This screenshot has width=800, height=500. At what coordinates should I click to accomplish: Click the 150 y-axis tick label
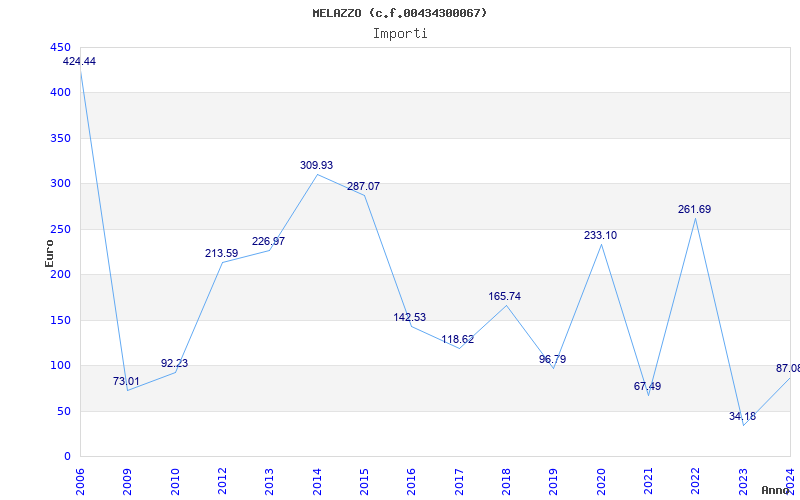pyautogui.click(x=60, y=320)
